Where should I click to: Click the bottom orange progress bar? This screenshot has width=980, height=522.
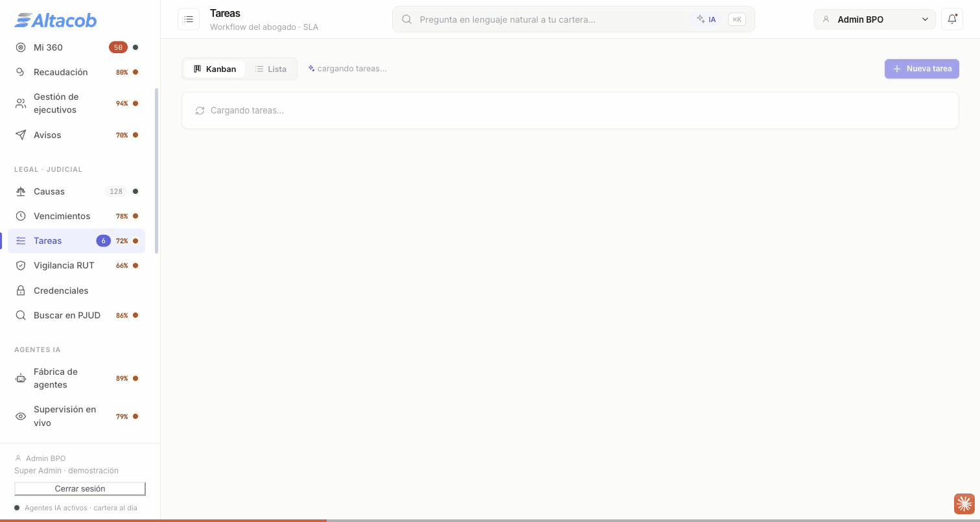[163, 520]
